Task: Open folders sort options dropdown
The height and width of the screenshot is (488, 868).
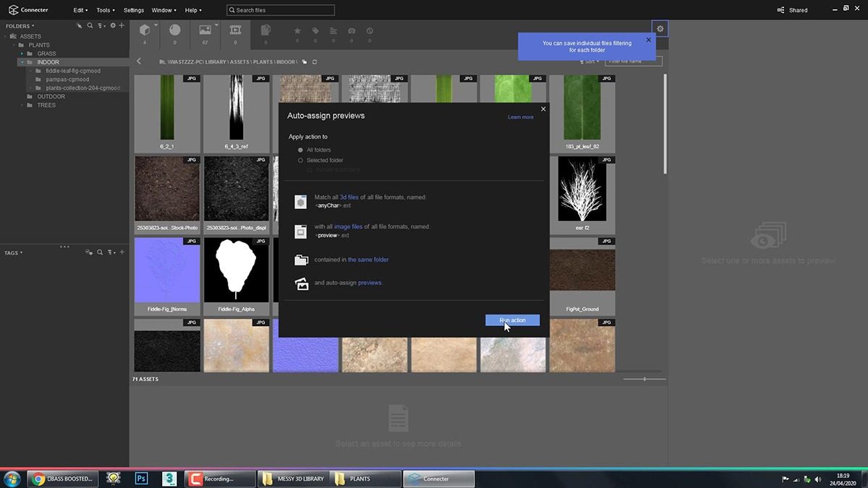Action: tap(102, 26)
